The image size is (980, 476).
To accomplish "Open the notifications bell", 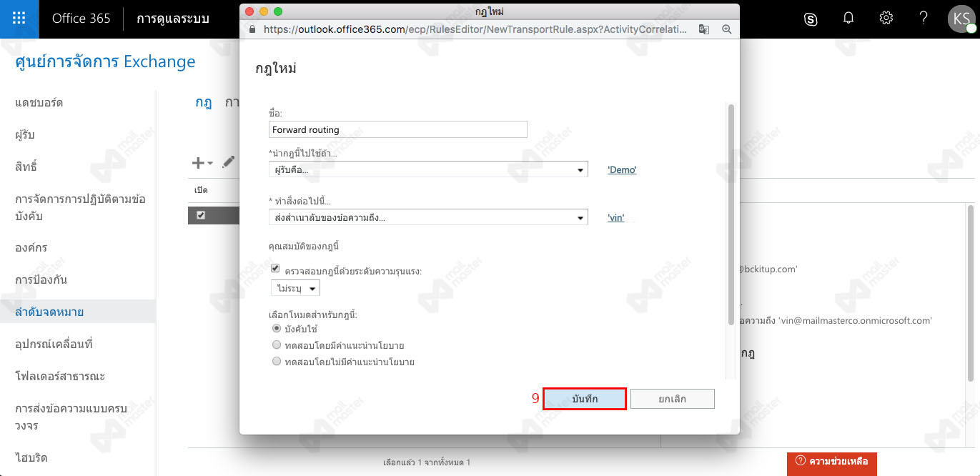I will point(848,19).
